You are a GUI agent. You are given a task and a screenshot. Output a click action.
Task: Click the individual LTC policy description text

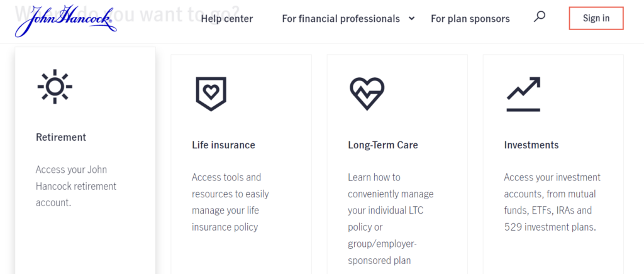click(391, 219)
